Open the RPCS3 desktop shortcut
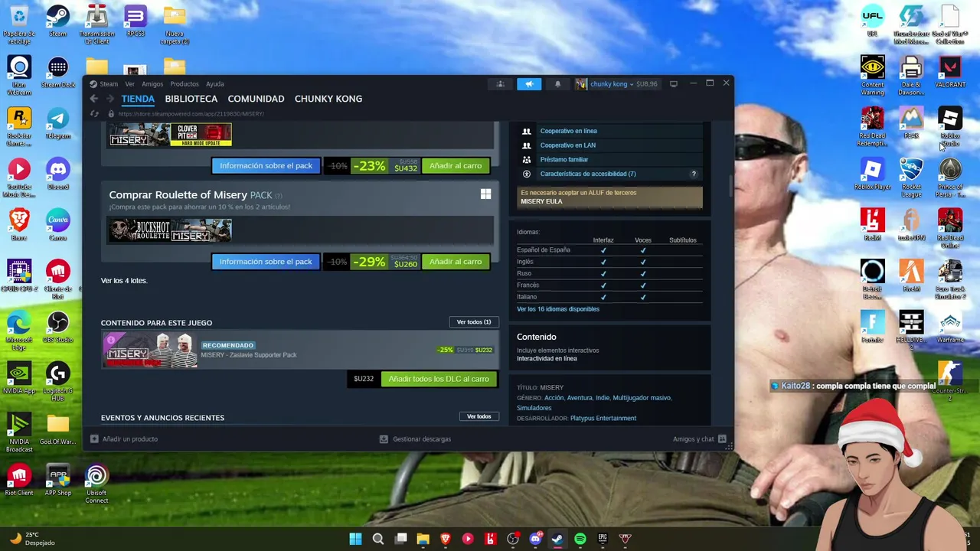 pyautogui.click(x=136, y=21)
